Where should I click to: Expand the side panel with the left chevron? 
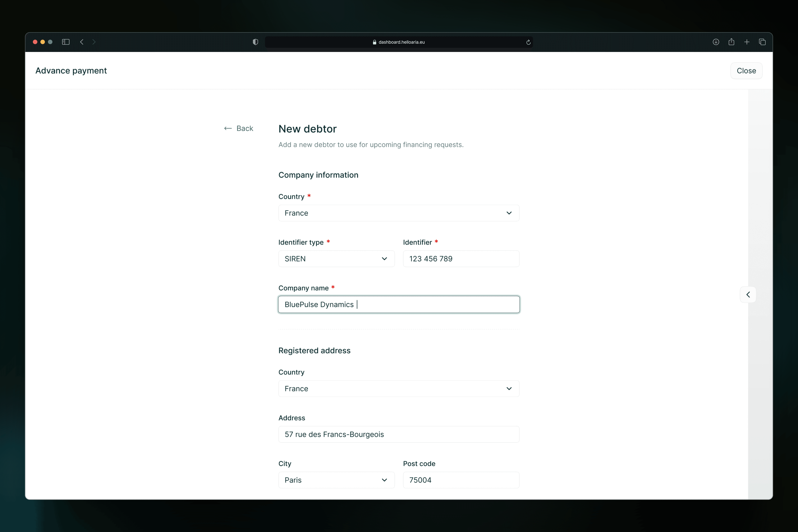pos(748,295)
